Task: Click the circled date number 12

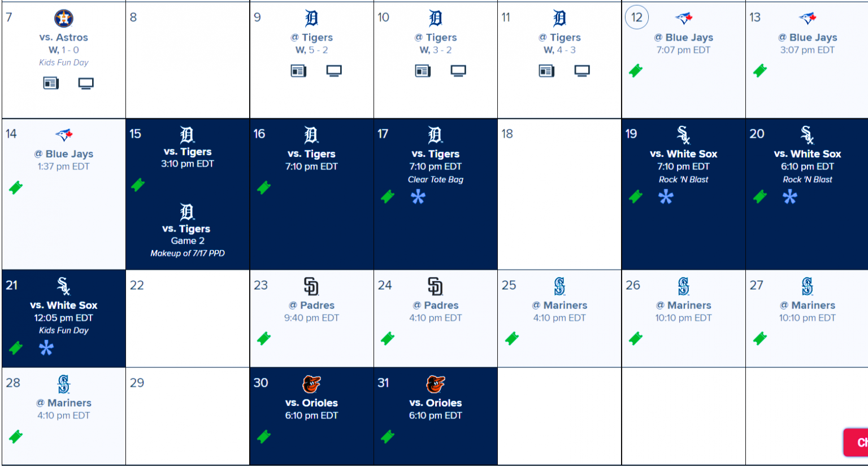Action: [x=637, y=18]
